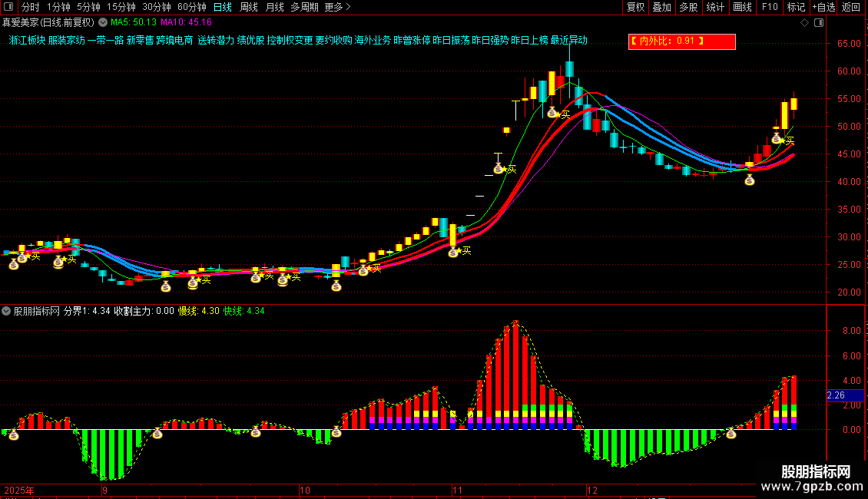Viewport: 868px width, 499px height.
Task: Open the 昨日强势 tag
Action: [491, 41]
